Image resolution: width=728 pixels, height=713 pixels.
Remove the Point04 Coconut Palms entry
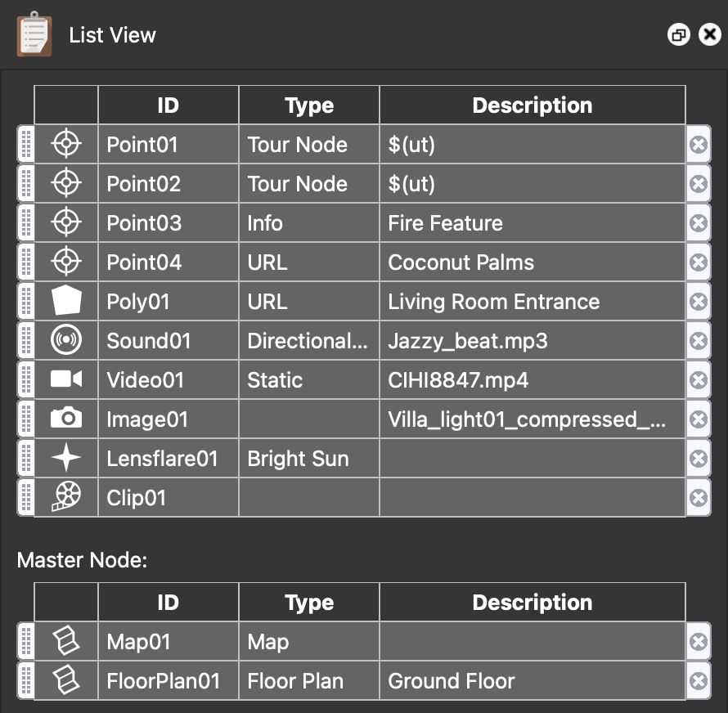coord(698,262)
